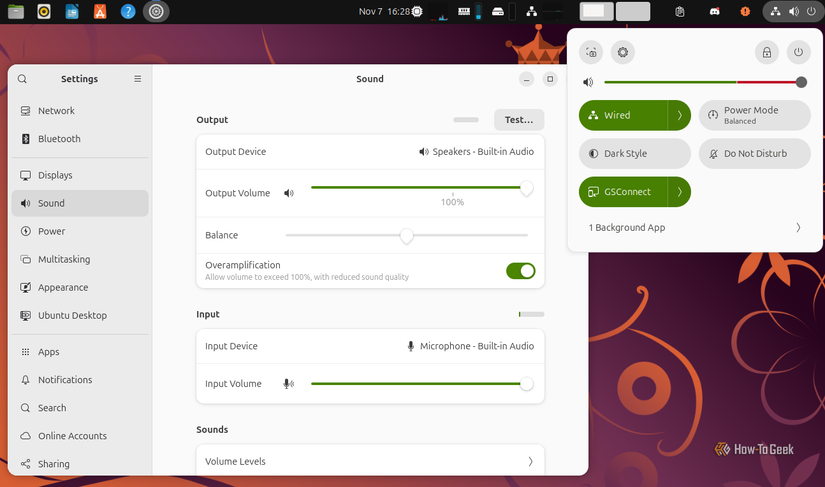The image size is (825, 487).
Task: Open system status menu in top bar
Action: [793, 12]
